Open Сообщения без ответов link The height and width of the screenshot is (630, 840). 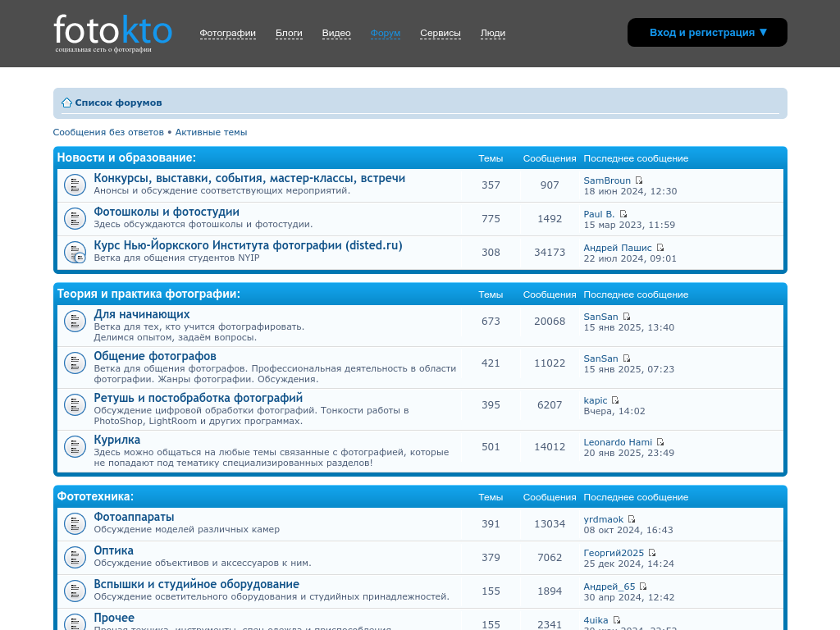[108, 132]
